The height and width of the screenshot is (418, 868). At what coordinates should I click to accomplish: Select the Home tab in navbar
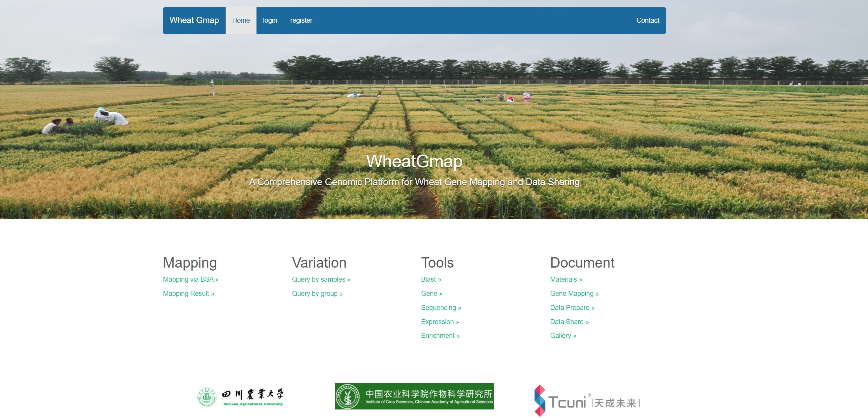click(241, 20)
